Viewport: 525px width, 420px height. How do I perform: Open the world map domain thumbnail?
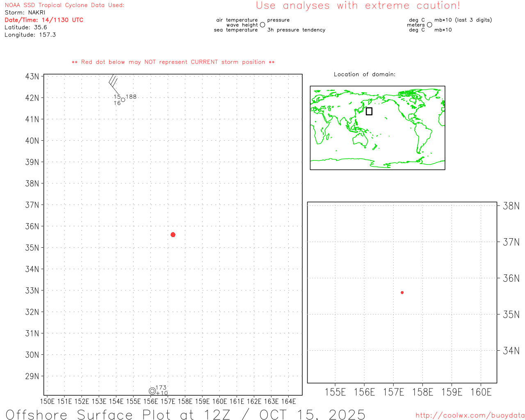coord(377,128)
